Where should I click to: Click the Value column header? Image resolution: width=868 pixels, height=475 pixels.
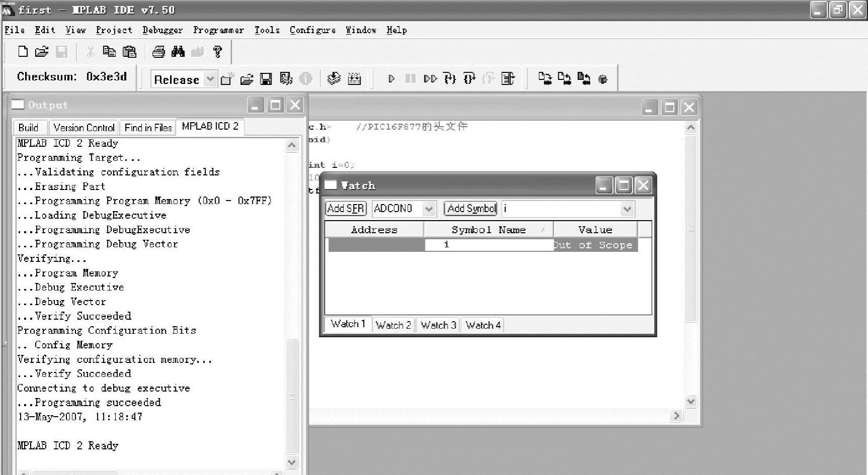click(x=595, y=230)
